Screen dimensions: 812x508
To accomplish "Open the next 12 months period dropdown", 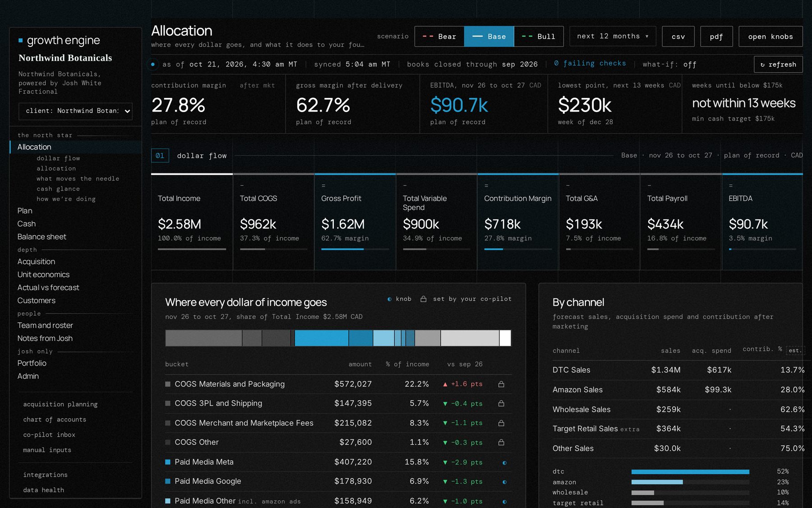I will [612, 36].
